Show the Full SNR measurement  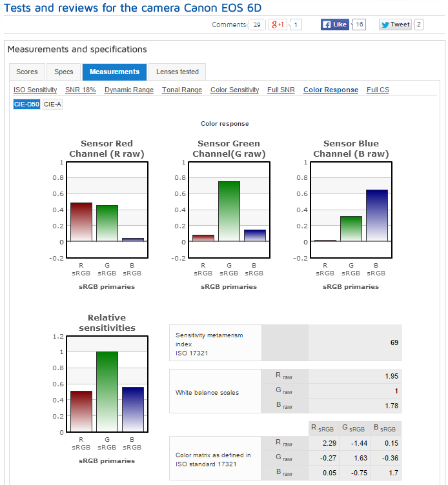pos(281,90)
